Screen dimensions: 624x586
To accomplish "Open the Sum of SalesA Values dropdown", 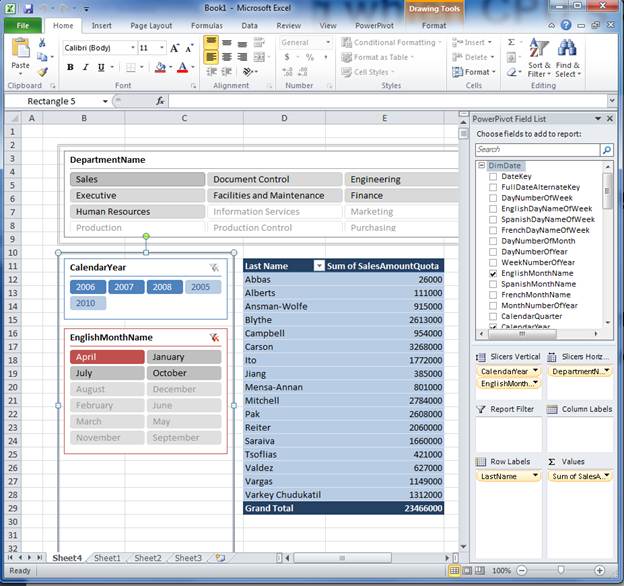I will 606,476.
